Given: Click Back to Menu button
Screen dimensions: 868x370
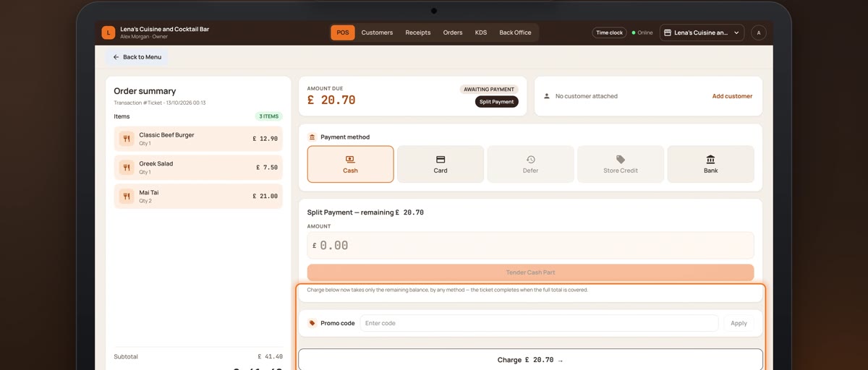Looking at the screenshot, I should (x=137, y=57).
